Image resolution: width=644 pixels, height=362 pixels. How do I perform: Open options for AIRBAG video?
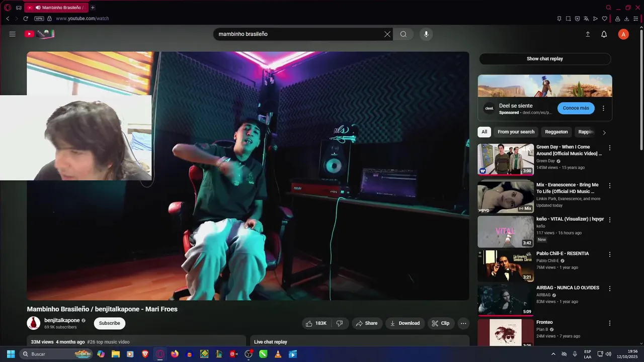[x=610, y=289]
